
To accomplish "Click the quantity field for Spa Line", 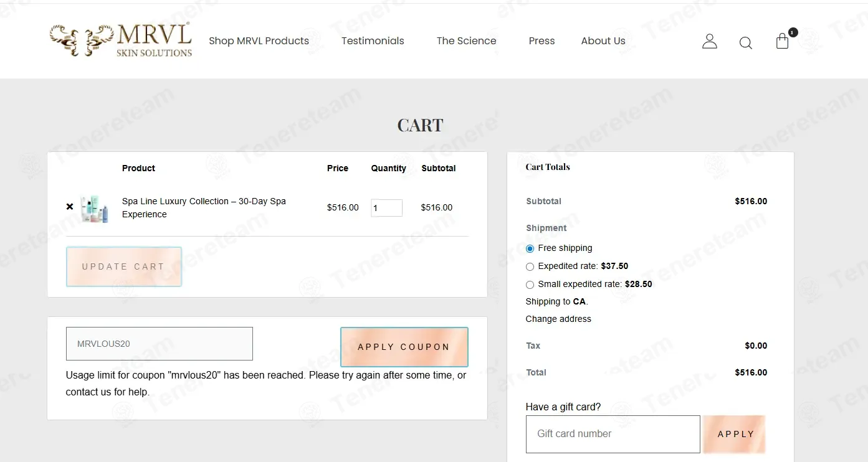I will (x=386, y=208).
